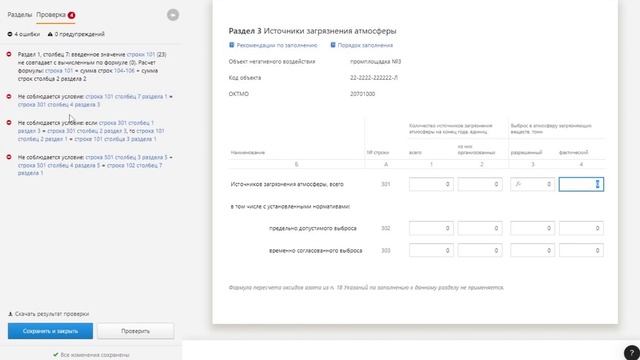Follow link строка 301 столбец 2 раздел 3
This screenshot has height=360, width=640.
pos(87,131)
